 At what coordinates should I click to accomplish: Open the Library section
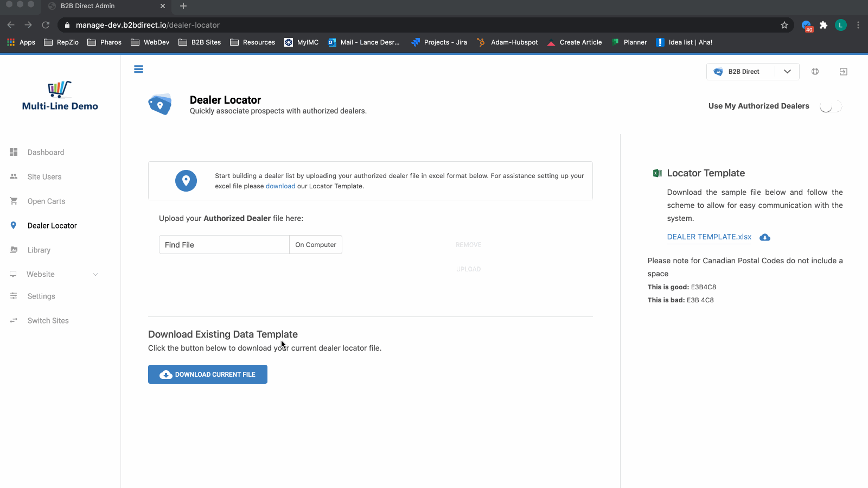39,250
